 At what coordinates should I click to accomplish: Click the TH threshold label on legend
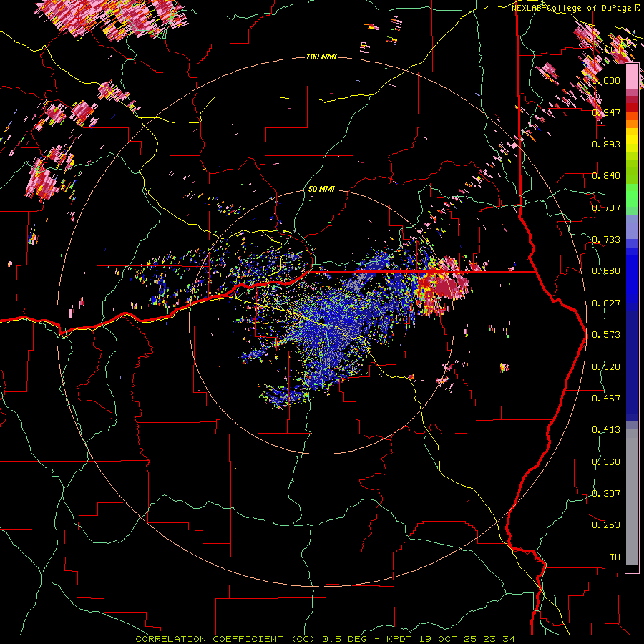tap(615, 557)
